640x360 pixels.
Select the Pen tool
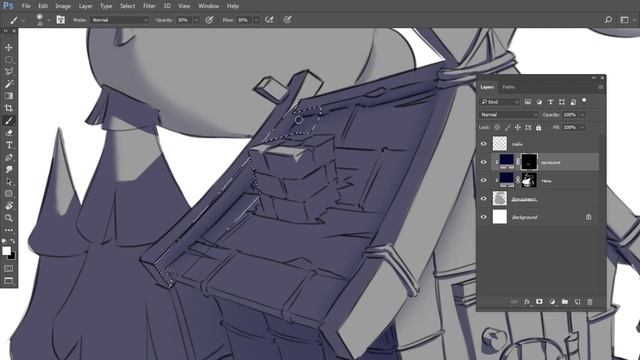tap(9, 157)
